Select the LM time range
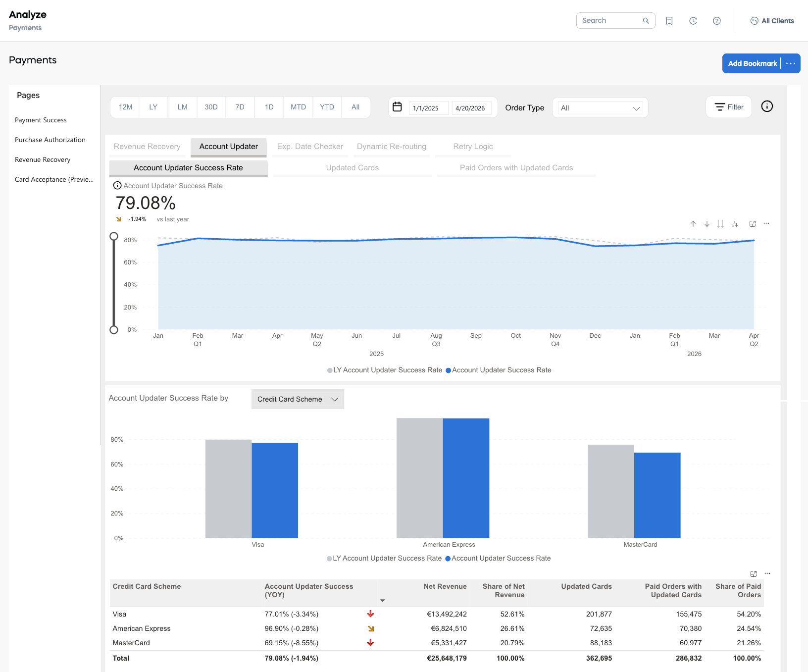 click(183, 107)
